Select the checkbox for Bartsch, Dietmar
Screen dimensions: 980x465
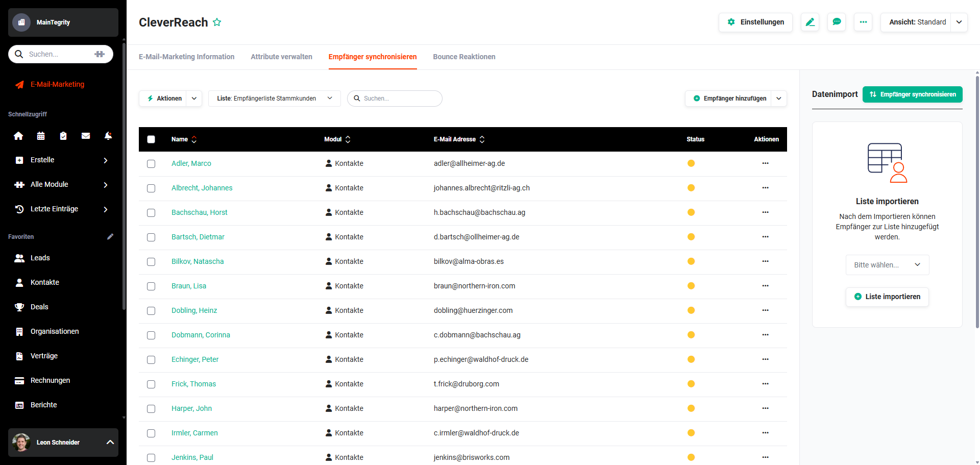(x=151, y=237)
